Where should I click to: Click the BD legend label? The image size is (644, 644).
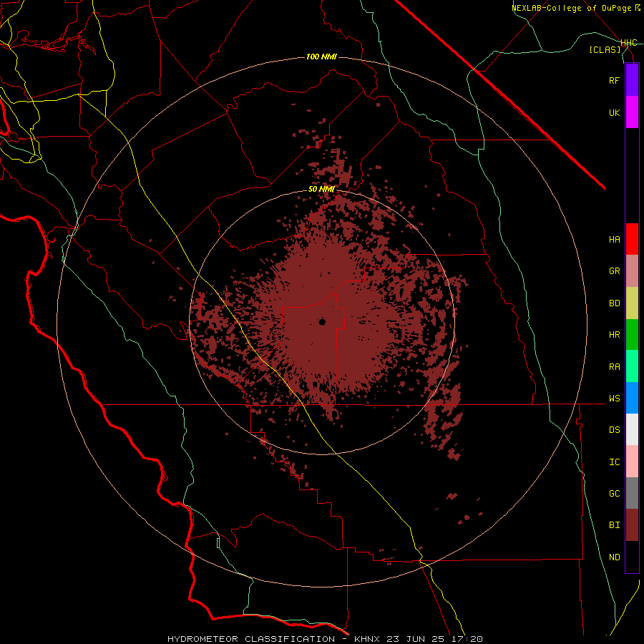(614, 303)
